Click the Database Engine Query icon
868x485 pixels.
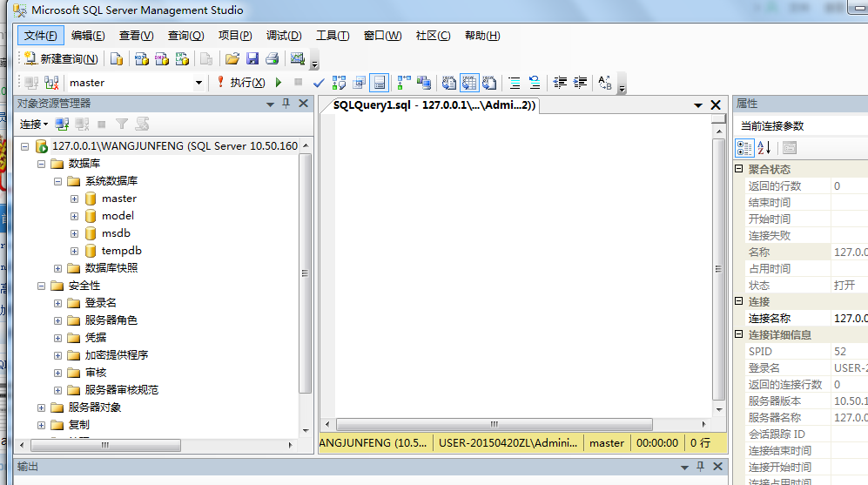(117, 58)
